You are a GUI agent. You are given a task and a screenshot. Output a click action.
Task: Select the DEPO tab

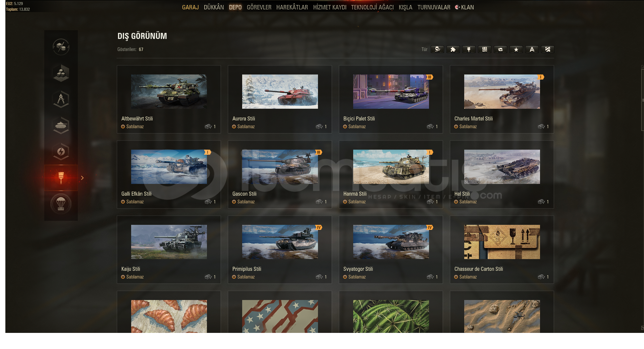235,7
